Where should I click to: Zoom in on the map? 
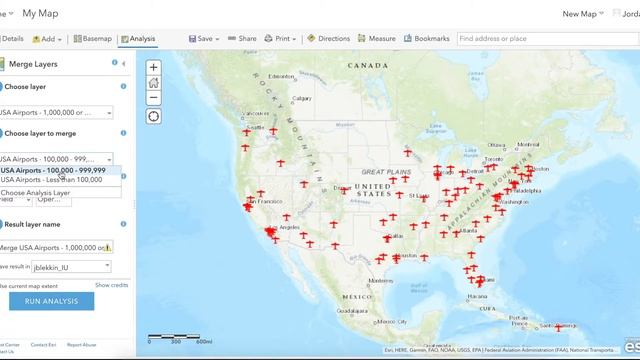153,67
